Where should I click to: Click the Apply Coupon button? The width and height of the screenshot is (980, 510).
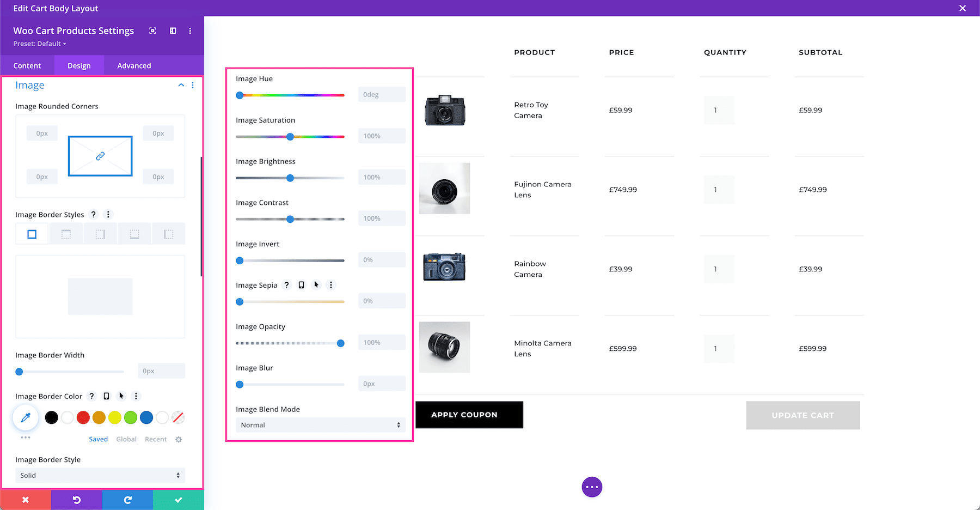coord(469,415)
